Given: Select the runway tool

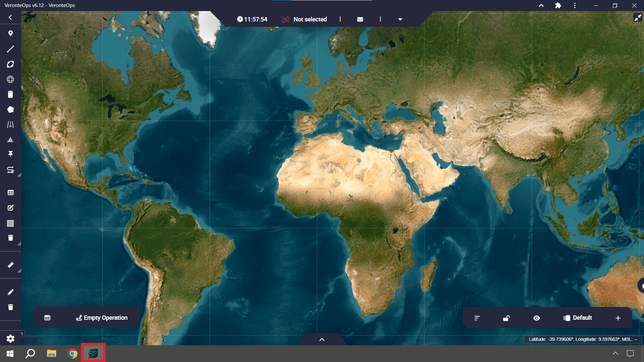Looking at the screenshot, I should click(x=10, y=125).
